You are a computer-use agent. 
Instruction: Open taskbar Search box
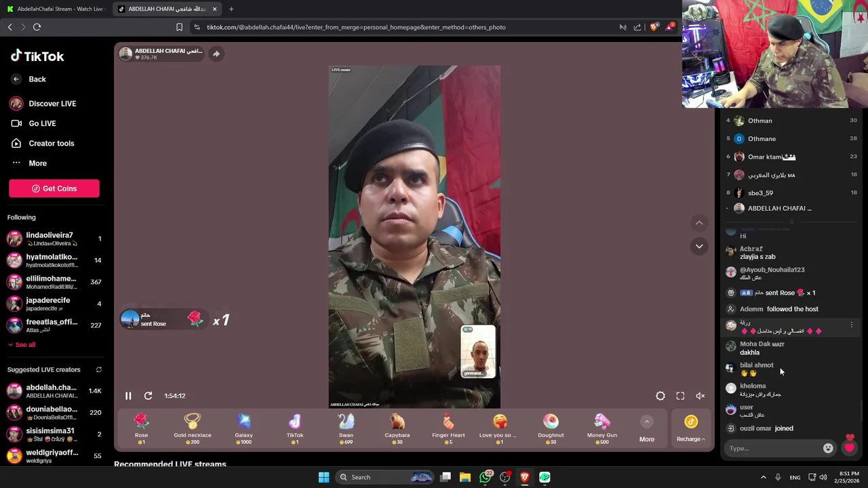386,477
